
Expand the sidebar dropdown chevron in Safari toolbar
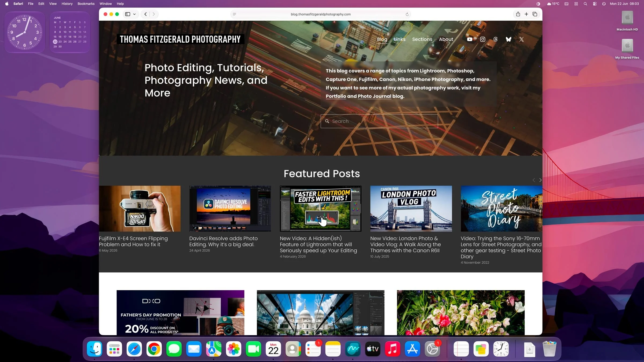tap(134, 14)
